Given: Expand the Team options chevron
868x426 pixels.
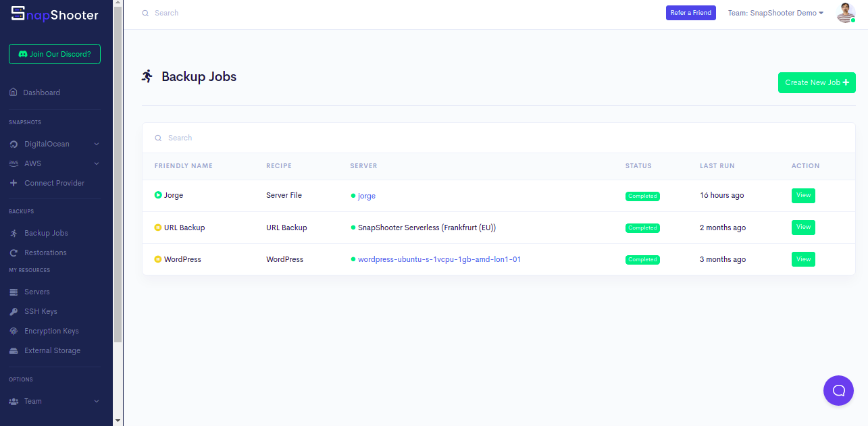Looking at the screenshot, I should pyautogui.click(x=97, y=401).
